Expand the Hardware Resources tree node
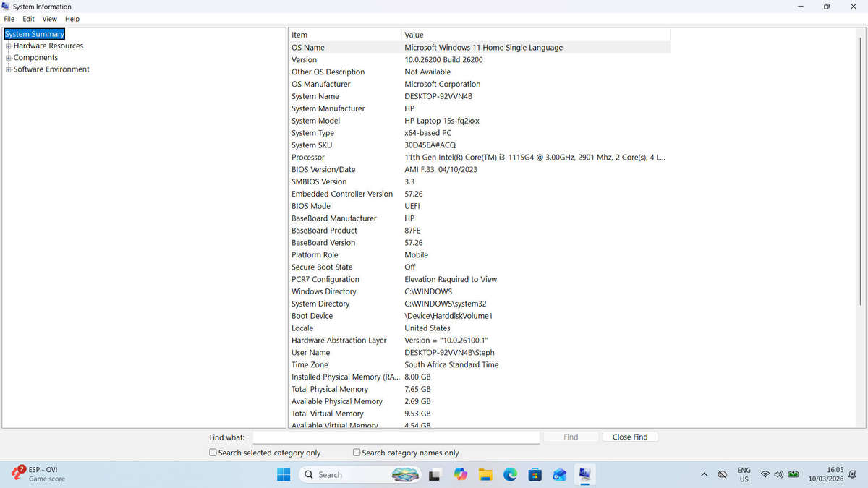868x488 pixels. click(x=9, y=46)
